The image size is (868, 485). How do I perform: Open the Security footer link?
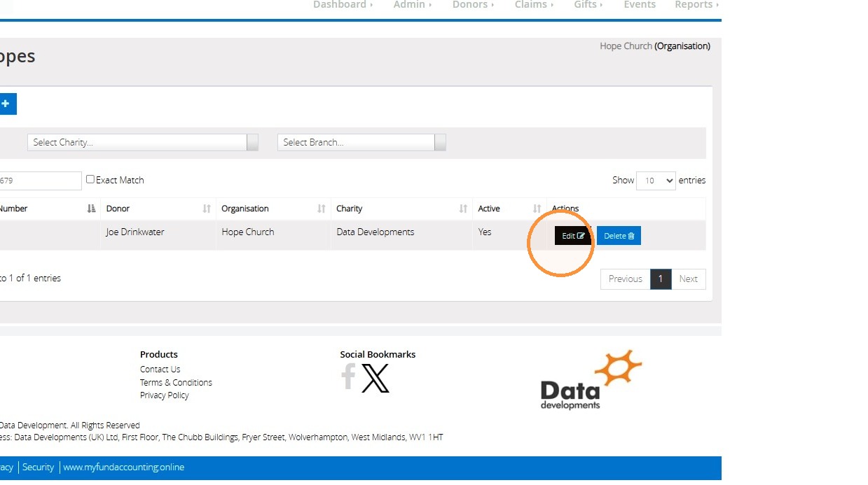(x=38, y=468)
